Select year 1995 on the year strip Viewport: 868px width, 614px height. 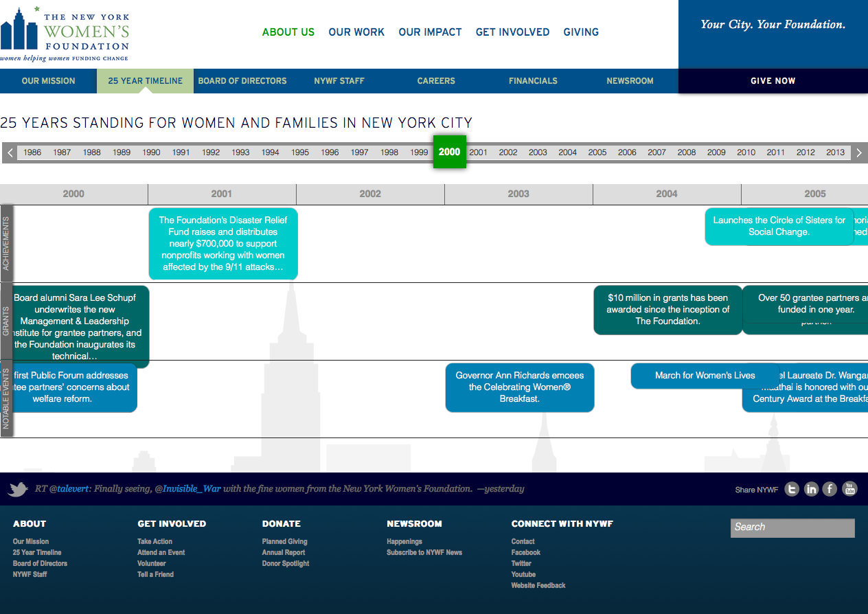[x=300, y=152]
